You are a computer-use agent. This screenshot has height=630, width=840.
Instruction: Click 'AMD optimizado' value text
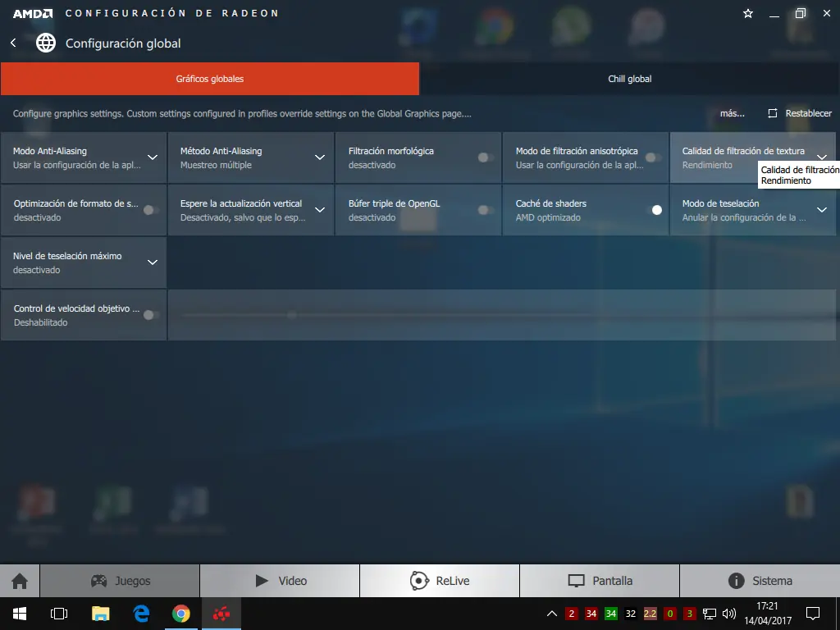[548, 217]
